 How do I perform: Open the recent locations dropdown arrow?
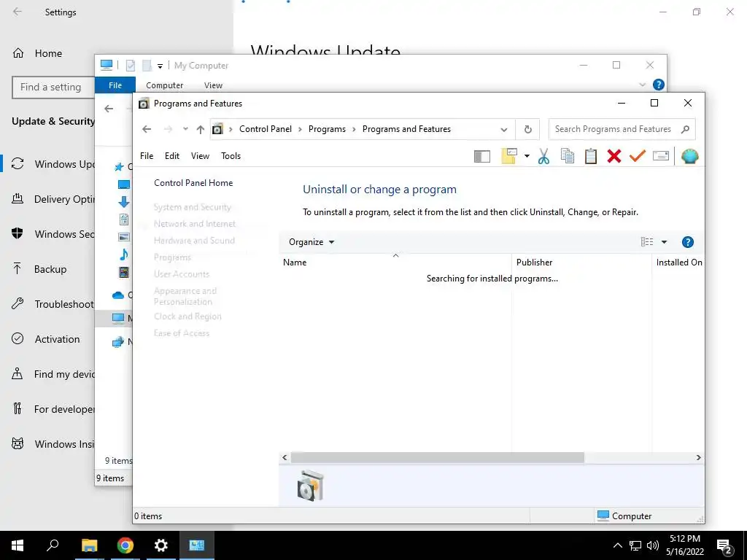click(x=185, y=129)
